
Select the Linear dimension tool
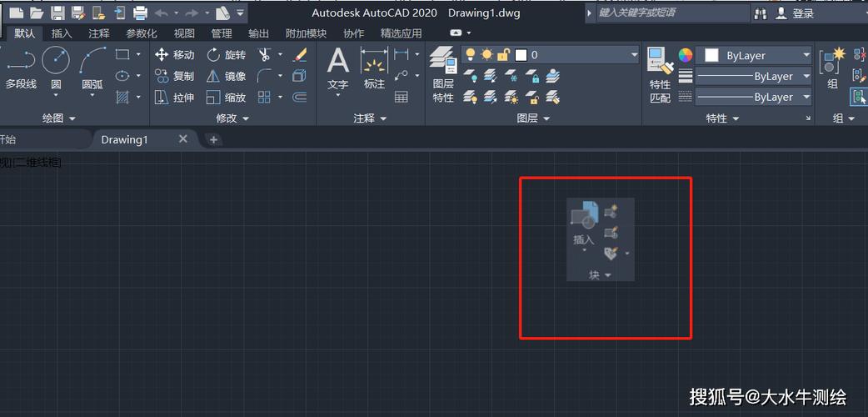[402, 54]
